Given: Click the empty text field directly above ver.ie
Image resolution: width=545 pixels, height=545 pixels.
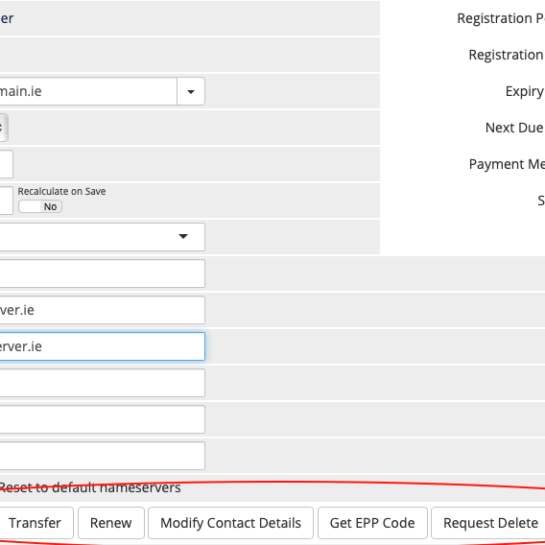Looking at the screenshot, I should 102,274.
